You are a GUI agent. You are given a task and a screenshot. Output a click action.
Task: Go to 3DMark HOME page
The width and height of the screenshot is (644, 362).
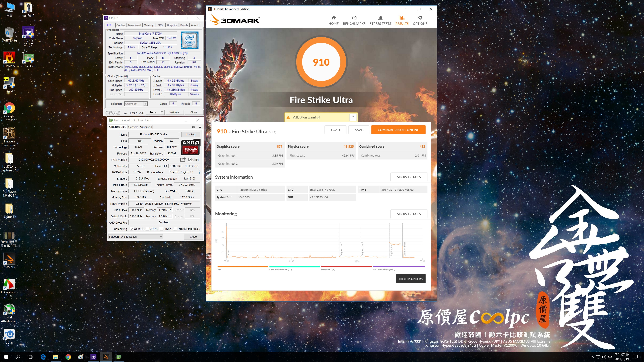pyautogui.click(x=334, y=20)
